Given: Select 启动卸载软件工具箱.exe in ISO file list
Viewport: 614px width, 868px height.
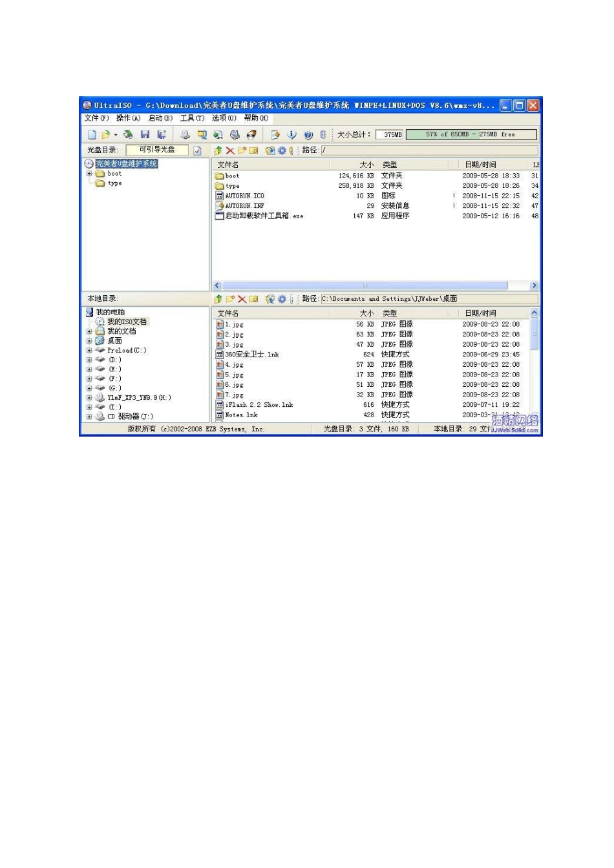Looking at the screenshot, I should [x=264, y=216].
